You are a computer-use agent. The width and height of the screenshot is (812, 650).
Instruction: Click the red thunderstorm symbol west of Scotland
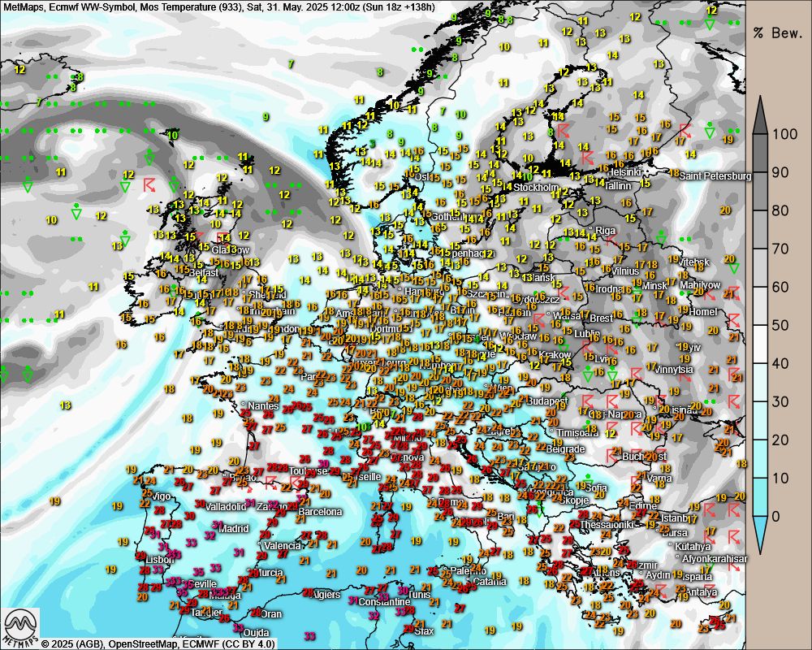(149, 184)
